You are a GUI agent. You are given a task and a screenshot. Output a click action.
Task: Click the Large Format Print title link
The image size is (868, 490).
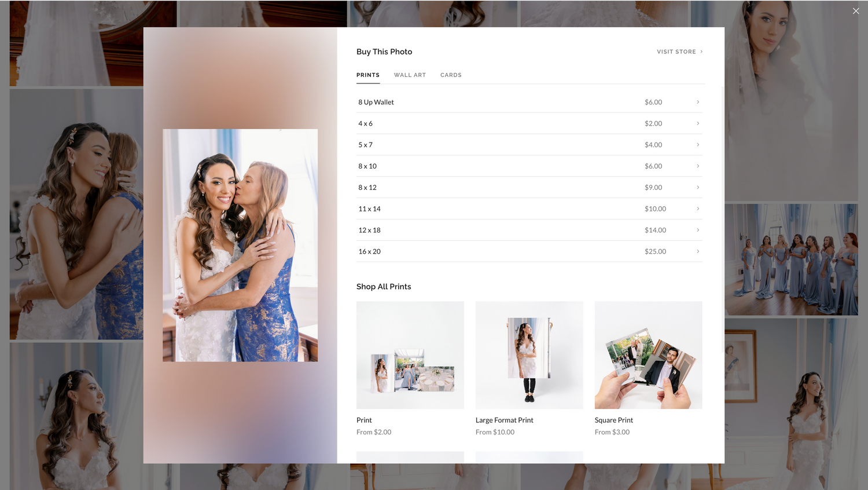[504, 420]
